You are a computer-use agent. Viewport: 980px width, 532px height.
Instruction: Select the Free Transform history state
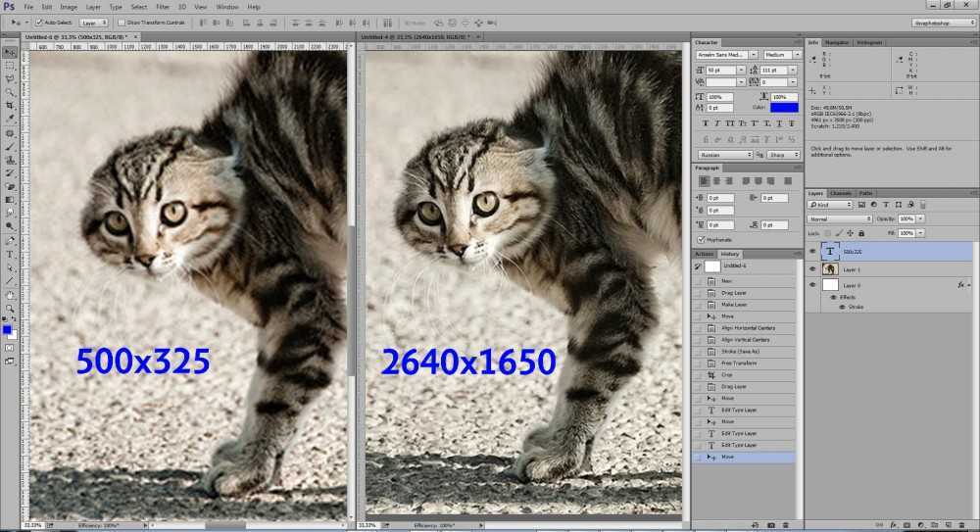coord(737,363)
